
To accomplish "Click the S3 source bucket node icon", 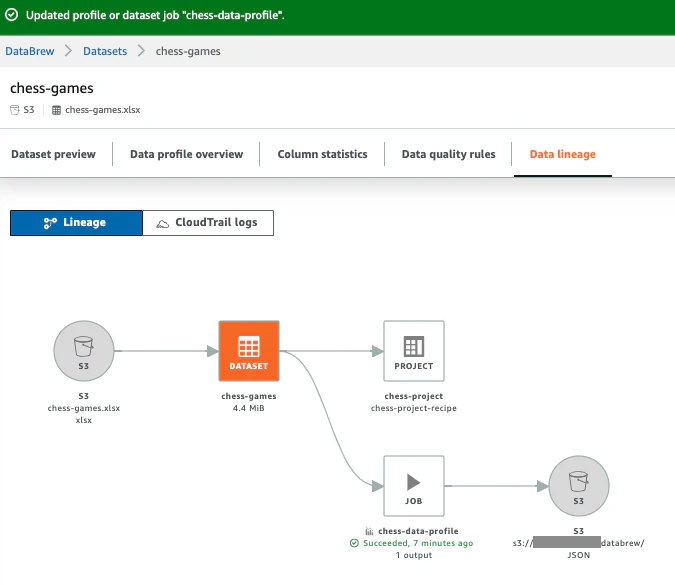I will point(84,351).
